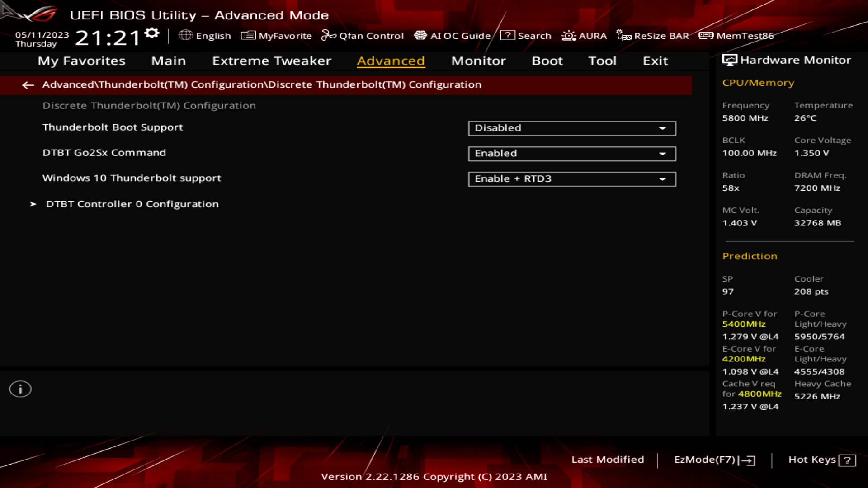Go to the Monitor tab

(478, 61)
